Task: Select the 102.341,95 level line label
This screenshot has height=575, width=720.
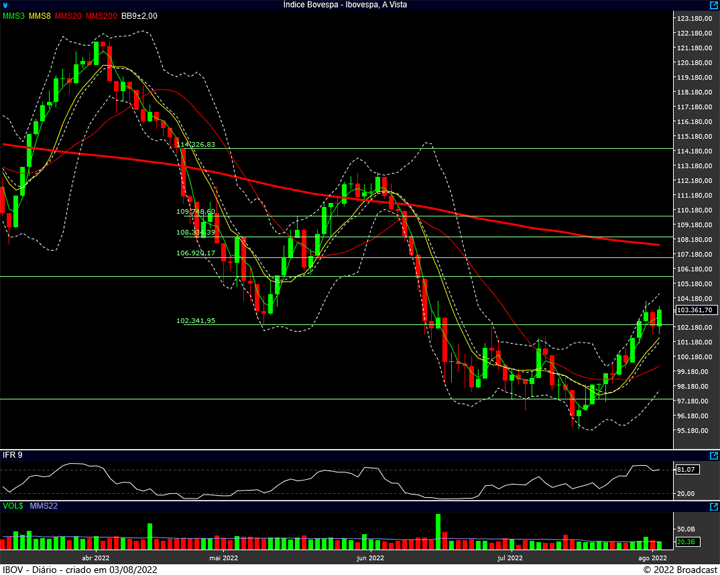Action: click(196, 321)
